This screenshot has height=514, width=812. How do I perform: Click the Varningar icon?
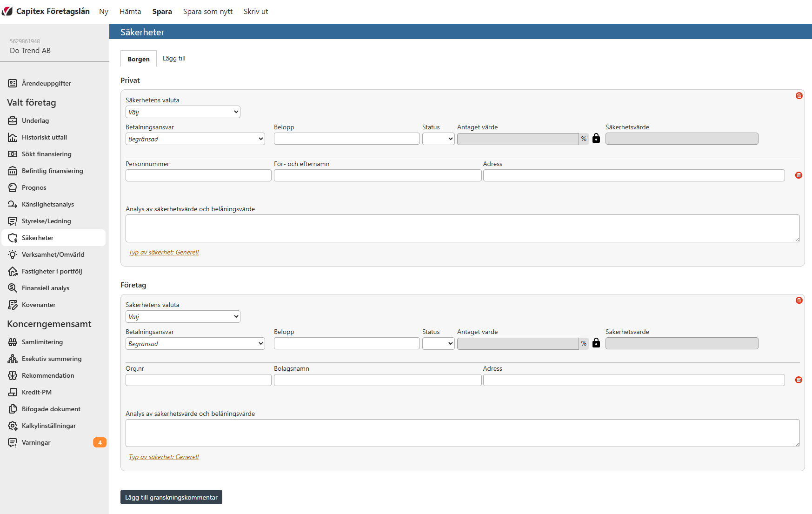(13, 442)
